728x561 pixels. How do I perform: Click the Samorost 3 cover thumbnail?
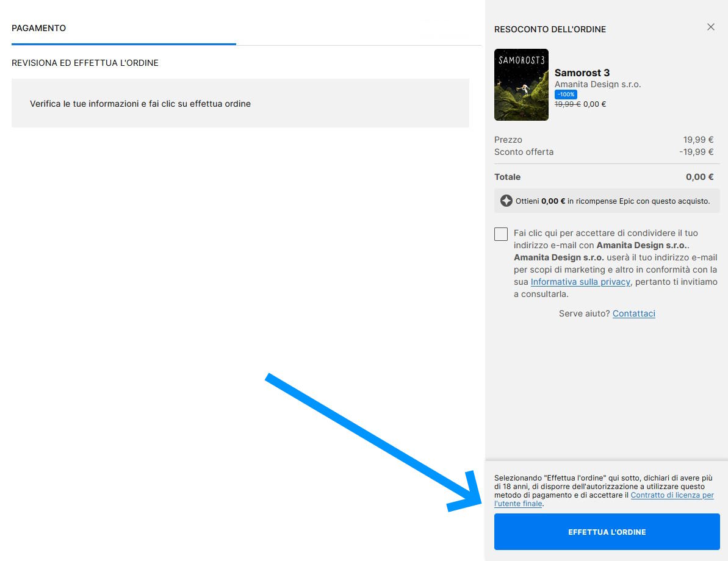pos(521,85)
